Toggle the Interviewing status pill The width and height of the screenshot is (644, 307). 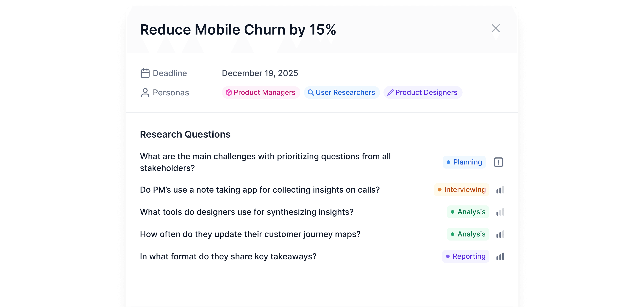[461, 190]
